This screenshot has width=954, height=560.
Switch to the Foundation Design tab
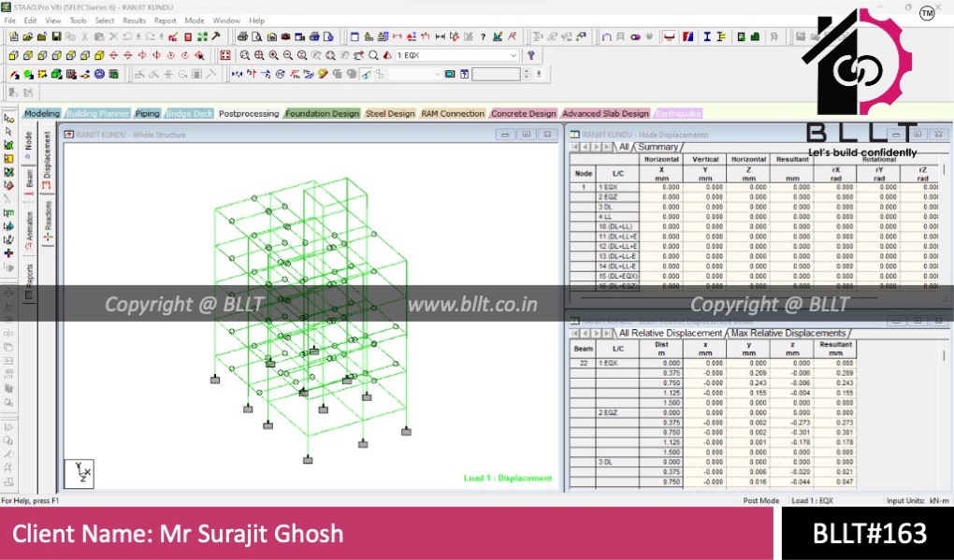pos(323,114)
